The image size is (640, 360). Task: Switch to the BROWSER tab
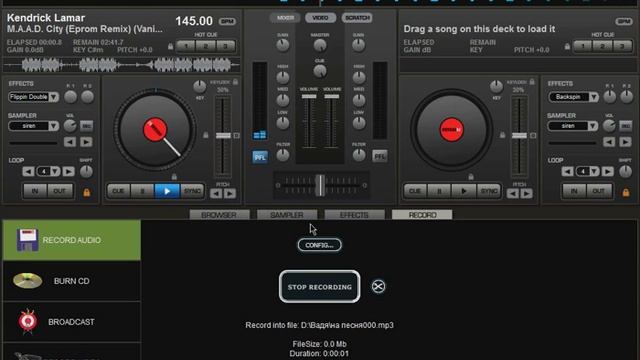click(x=219, y=215)
